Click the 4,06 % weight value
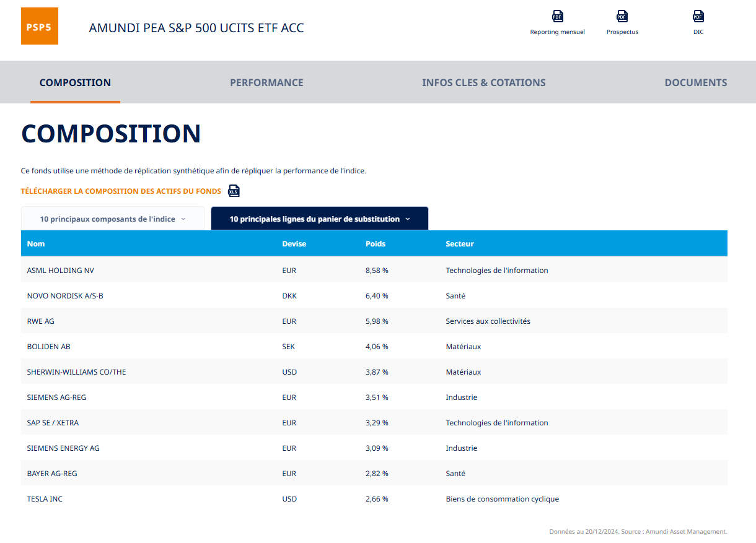Image resolution: width=756 pixels, height=543 pixels. [x=377, y=347]
